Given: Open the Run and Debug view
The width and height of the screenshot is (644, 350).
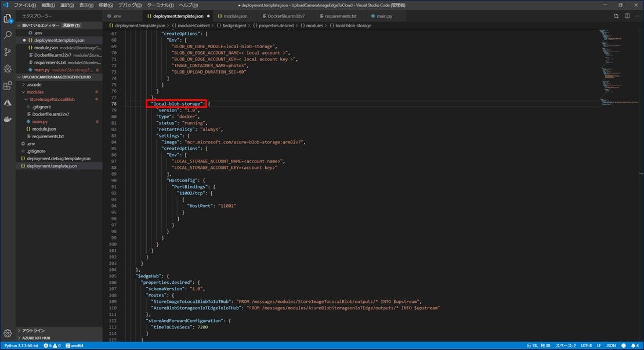Looking at the screenshot, I should coord(8,68).
